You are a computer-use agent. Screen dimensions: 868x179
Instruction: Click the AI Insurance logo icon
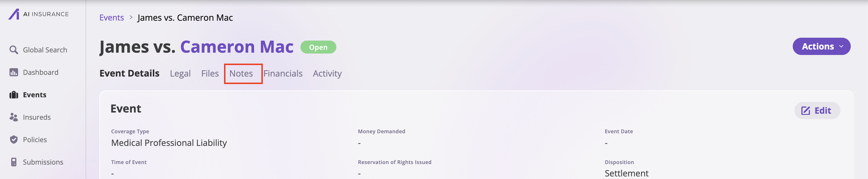[x=14, y=14]
